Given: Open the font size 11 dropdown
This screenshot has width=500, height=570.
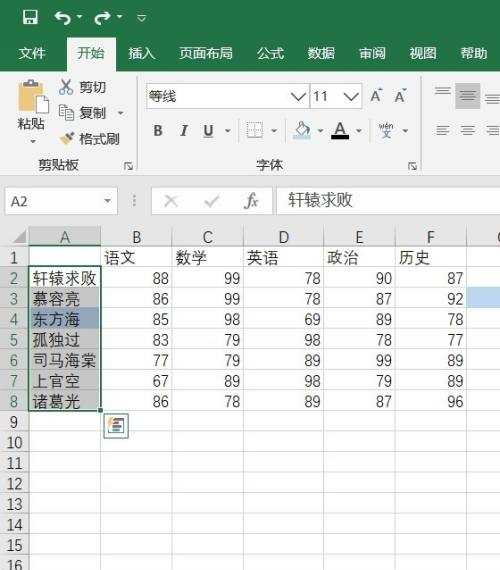Looking at the screenshot, I should (351, 96).
